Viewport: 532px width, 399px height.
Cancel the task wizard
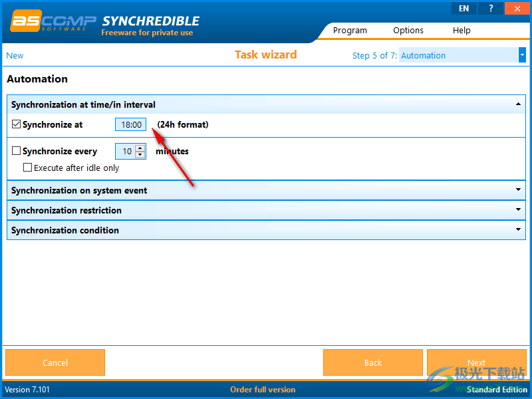[x=55, y=362]
